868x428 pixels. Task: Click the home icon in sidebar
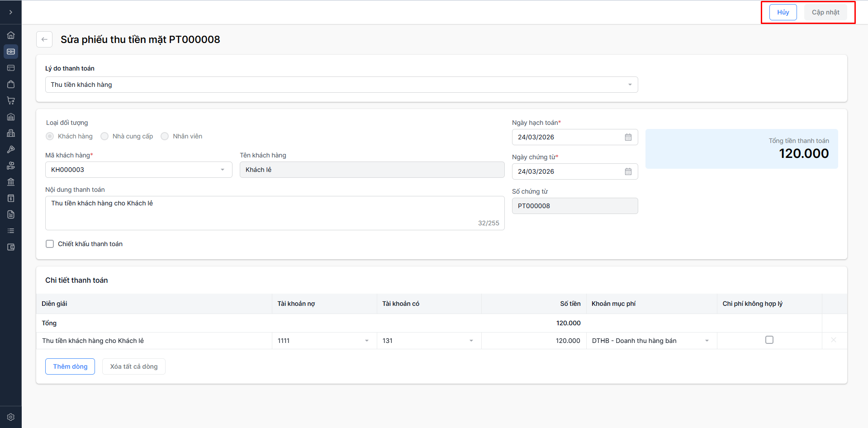11,35
